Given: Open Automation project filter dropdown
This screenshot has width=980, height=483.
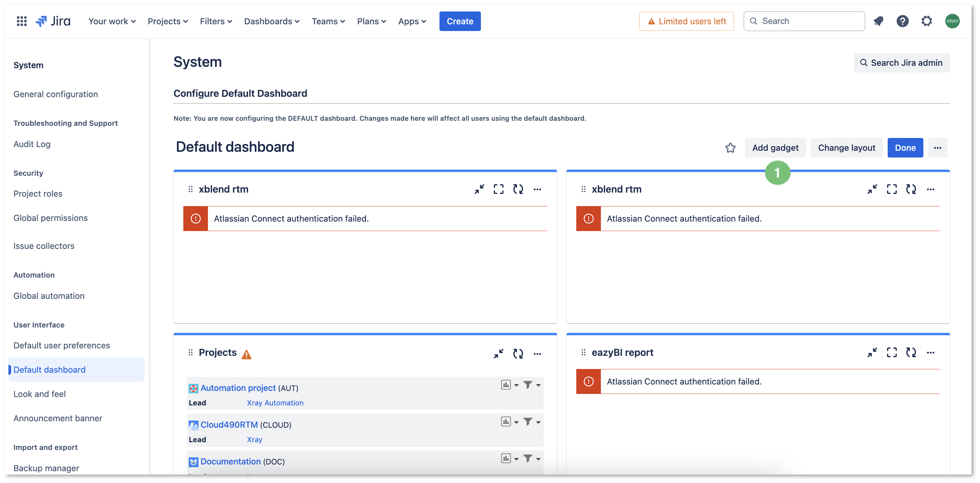Looking at the screenshot, I should click(531, 385).
